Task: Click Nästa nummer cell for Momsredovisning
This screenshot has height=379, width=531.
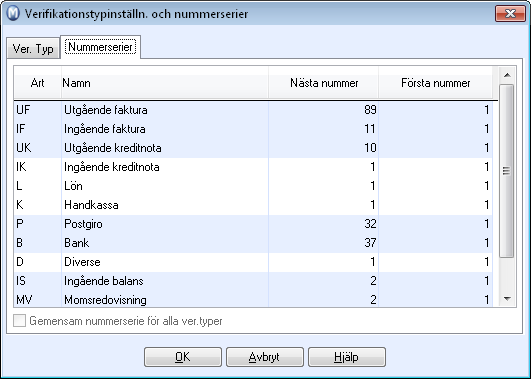Action: point(323,299)
